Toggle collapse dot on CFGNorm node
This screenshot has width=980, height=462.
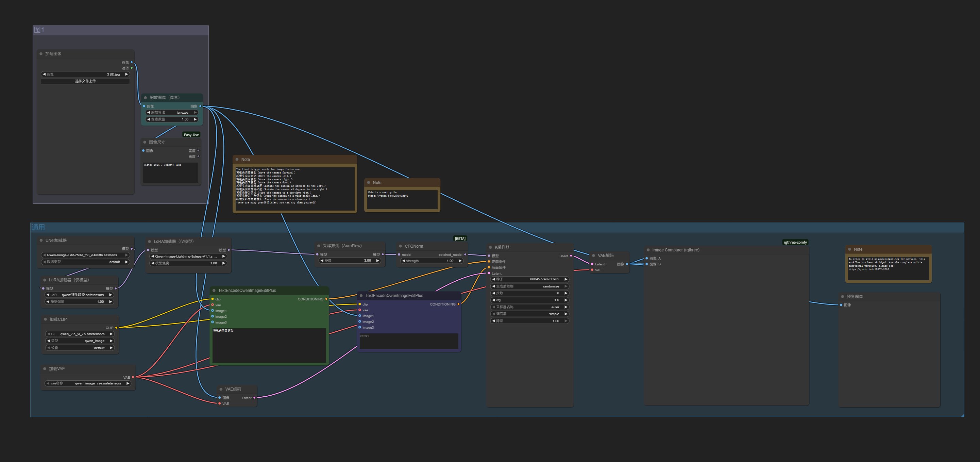(x=400, y=246)
